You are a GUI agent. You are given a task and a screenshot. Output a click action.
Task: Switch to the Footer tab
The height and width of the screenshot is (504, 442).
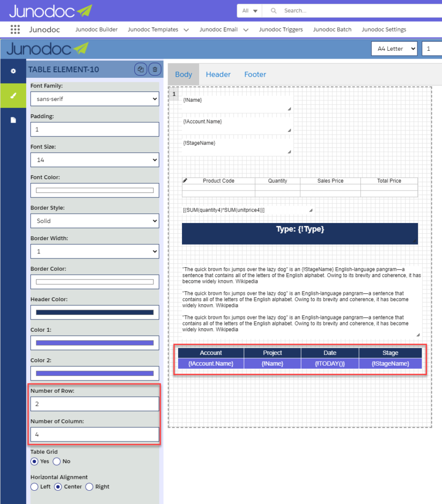click(x=255, y=74)
